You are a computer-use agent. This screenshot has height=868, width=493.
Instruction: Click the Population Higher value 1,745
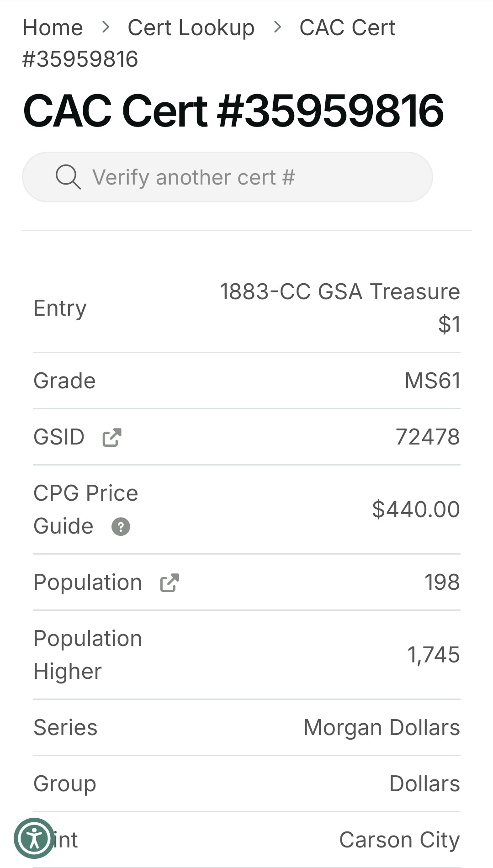tap(433, 655)
